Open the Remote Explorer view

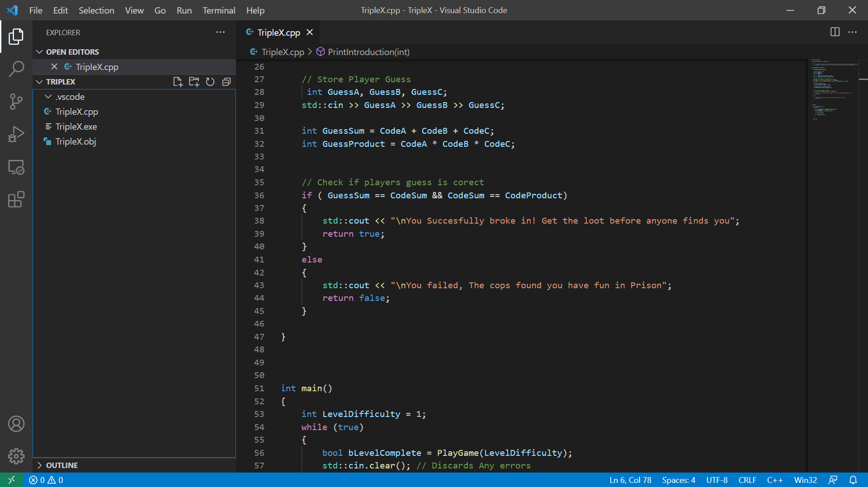tap(16, 167)
